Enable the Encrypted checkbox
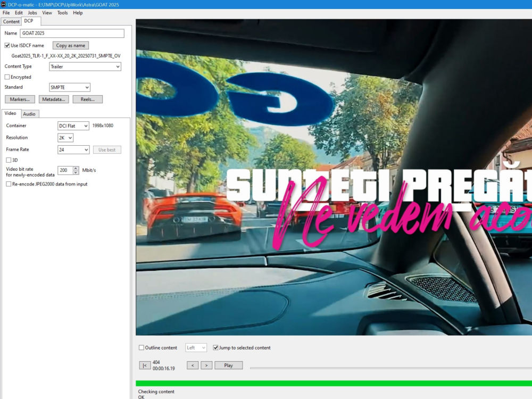 click(x=7, y=77)
